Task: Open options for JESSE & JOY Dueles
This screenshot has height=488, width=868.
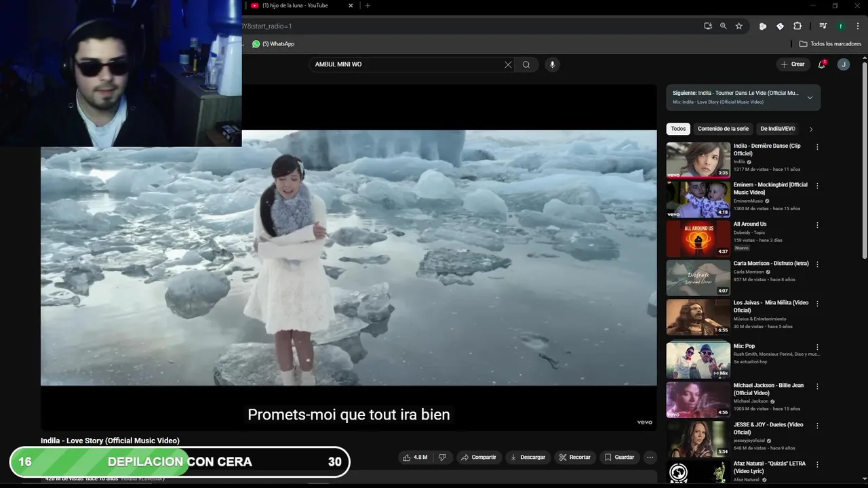Action: 817,426
